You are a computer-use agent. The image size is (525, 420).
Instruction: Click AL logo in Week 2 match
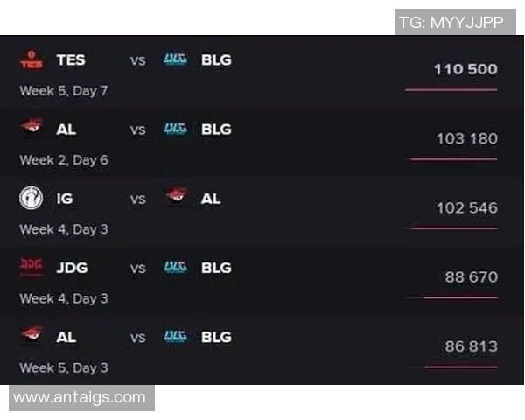click(x=31, y=129)
